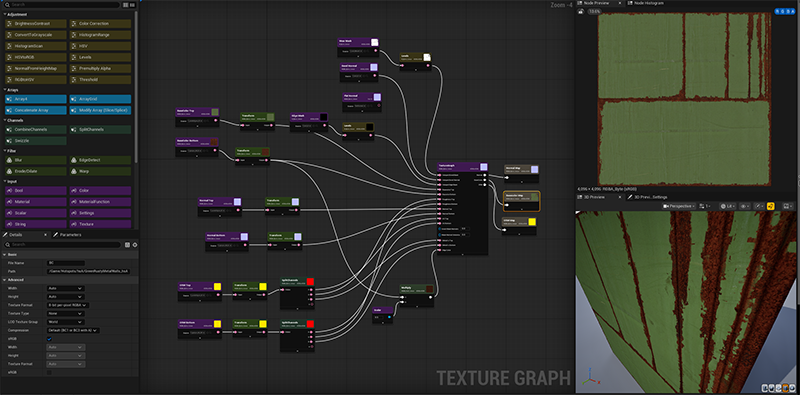Toggle the highlighted yellow viewport button
This screenshot has height=395, width=800.
point(770,206)
